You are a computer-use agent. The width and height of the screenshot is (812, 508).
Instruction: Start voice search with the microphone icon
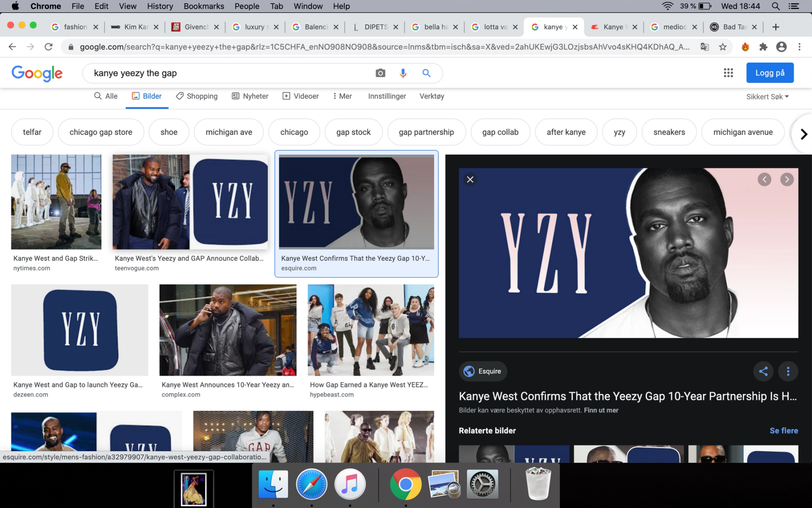(x=403, y=73)
